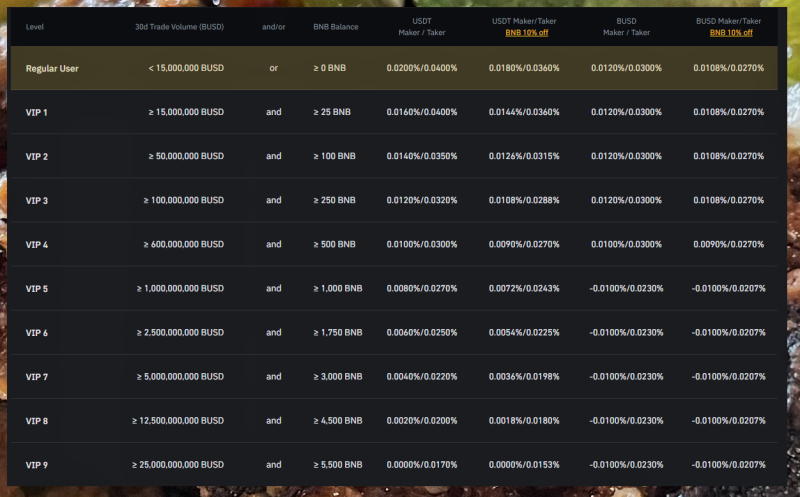Click the '≥ 25 BNB' balance cell

click(332, 112)
